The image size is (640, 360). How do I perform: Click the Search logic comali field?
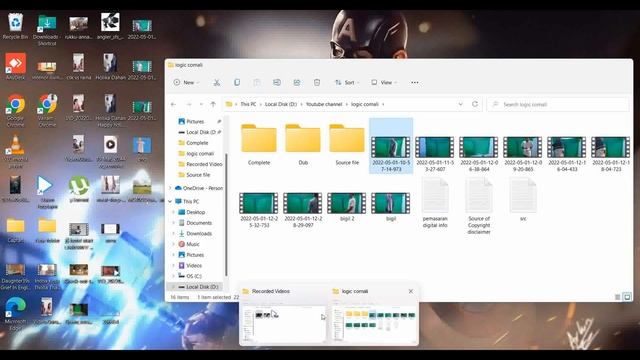tap(558, 104)
